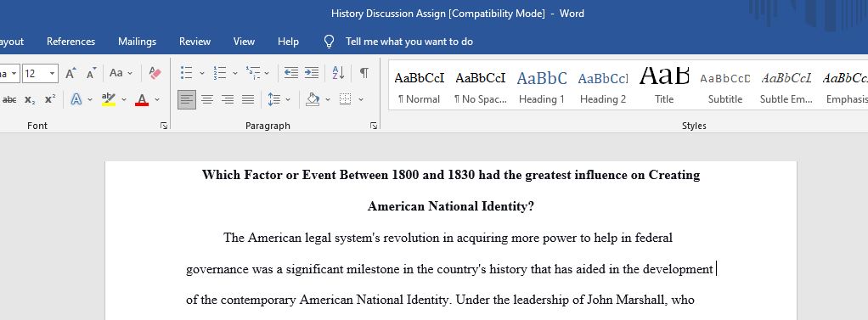Expand the Shading color dropdown arrow
Screen dimensions: 868x320
point(328,99)
